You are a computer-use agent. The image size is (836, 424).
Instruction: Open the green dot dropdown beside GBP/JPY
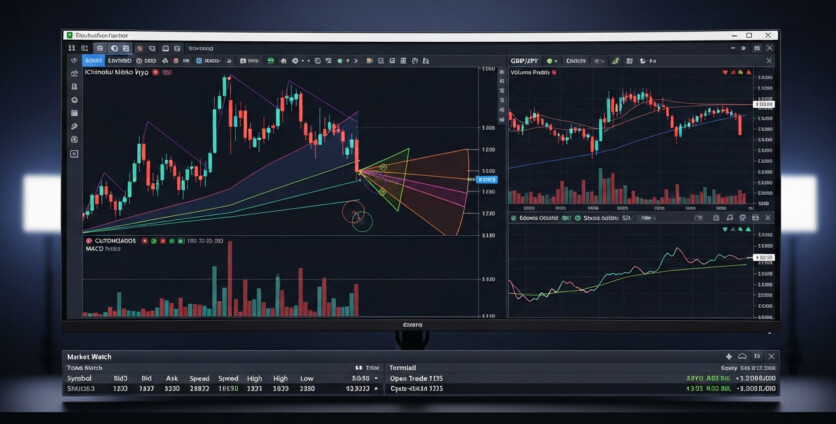[x=556, y=61]
